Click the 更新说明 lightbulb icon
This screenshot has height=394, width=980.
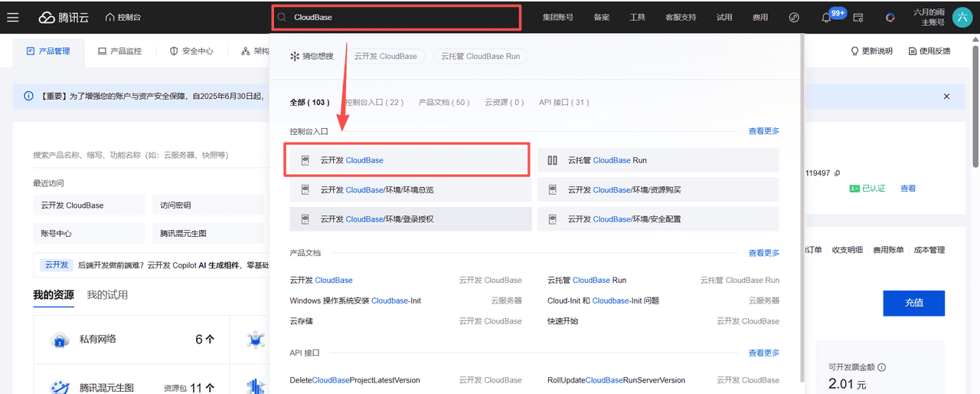(x=854, y=51)
